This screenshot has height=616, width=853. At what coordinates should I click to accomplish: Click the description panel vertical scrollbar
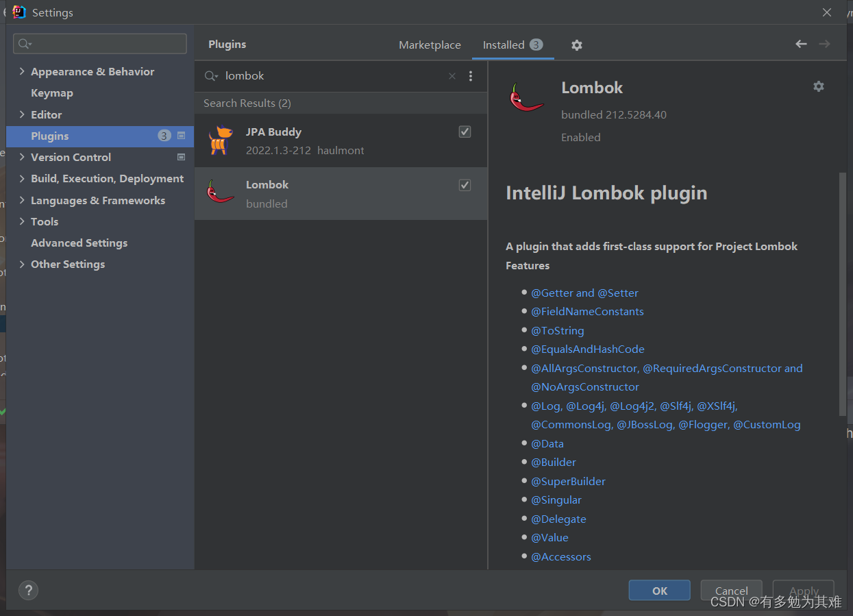point(842,294)
